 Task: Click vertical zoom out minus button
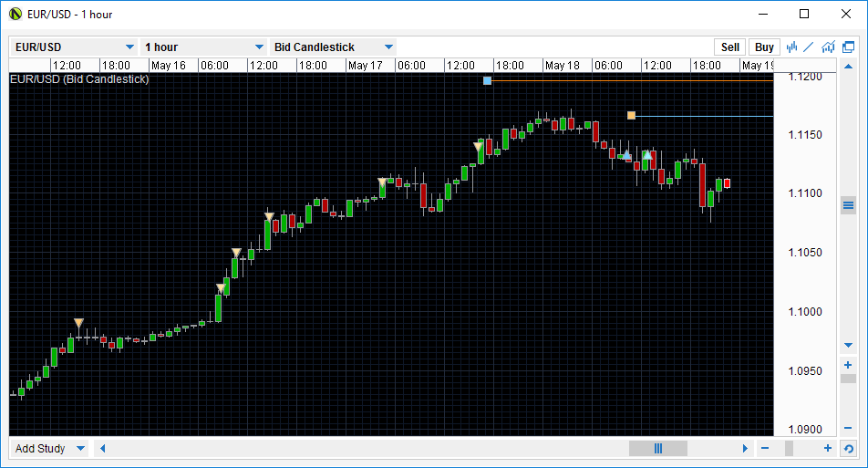(848, 428)
